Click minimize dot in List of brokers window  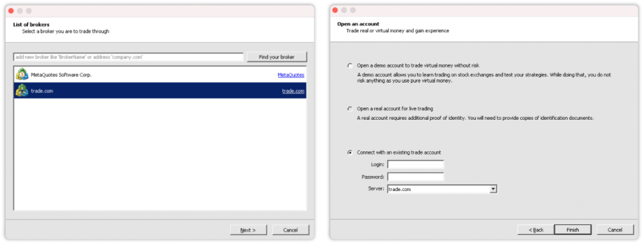(20, 11)
